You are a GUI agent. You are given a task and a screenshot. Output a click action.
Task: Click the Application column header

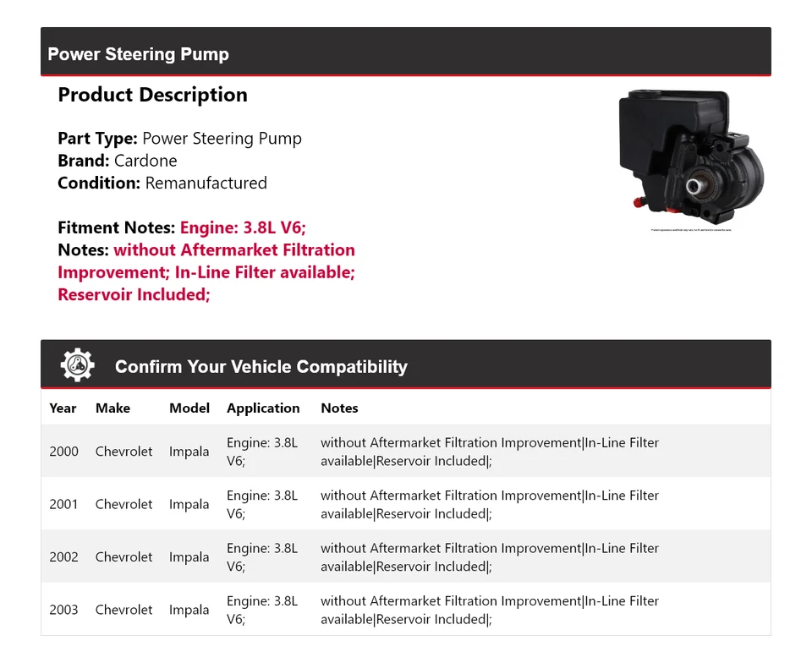pos(263,408)
